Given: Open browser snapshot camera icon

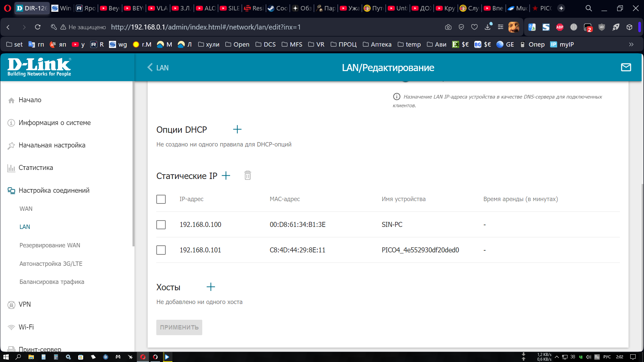Looking at the screenshot, I should click(448, 27).
